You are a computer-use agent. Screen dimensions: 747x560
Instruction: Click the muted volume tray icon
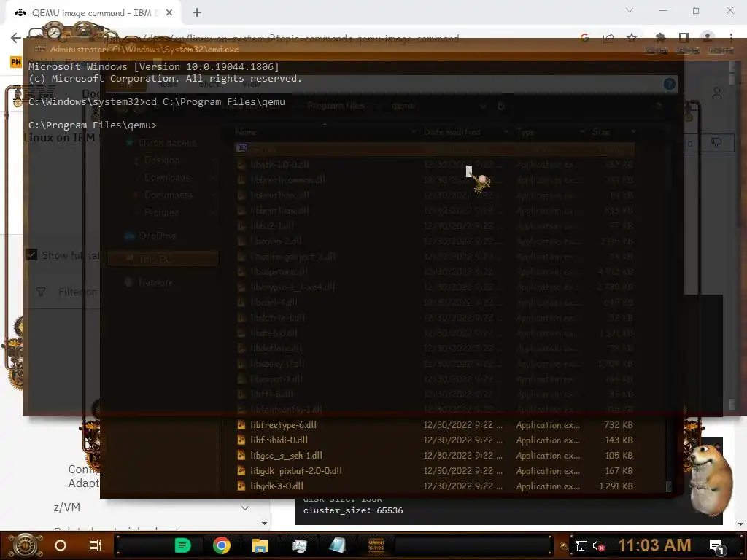click(x=598, y=545)
